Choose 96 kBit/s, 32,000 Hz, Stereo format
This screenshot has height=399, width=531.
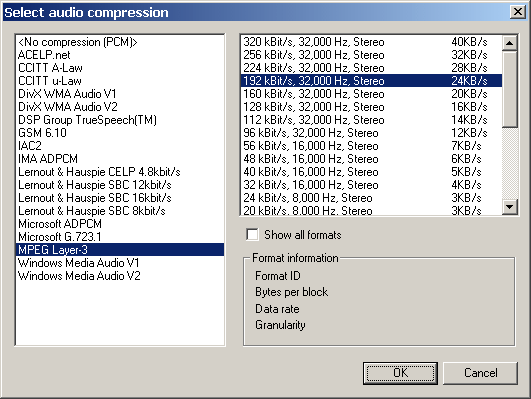click(x=371, y=133)
